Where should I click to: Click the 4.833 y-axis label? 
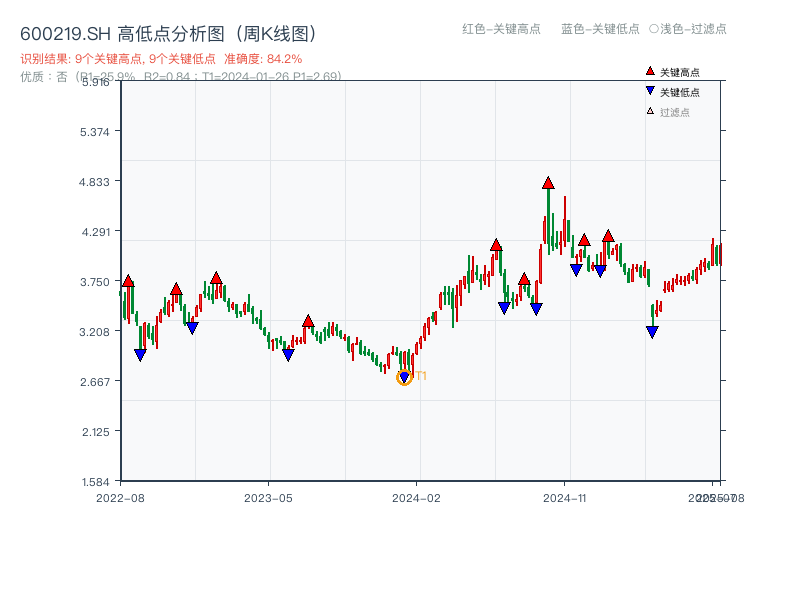click(94, 182)
